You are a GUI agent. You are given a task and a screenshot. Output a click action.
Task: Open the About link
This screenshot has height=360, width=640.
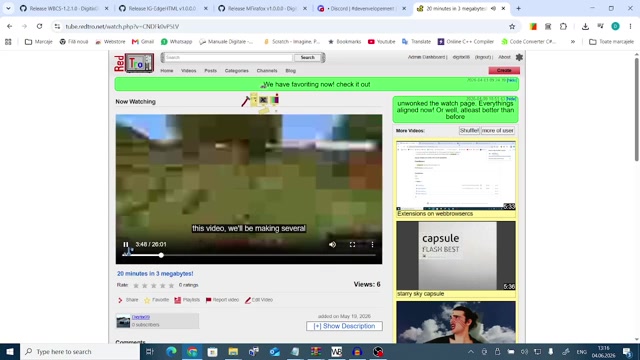(x=504, y=57)
